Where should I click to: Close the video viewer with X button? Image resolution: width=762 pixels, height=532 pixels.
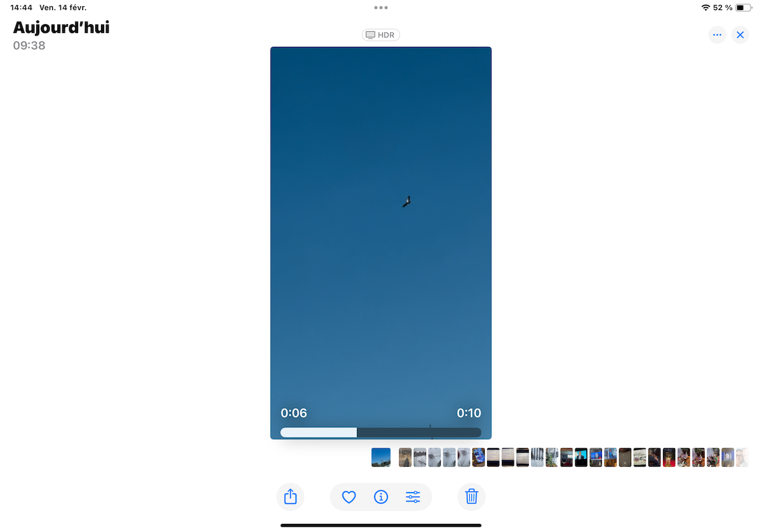click(740, 35)
